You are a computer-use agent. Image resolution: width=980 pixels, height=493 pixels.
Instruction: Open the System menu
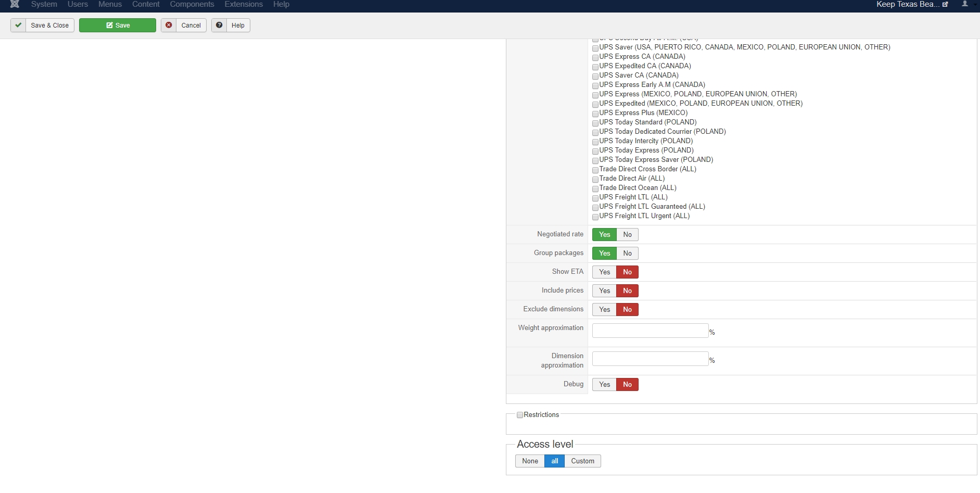(44, 4)
